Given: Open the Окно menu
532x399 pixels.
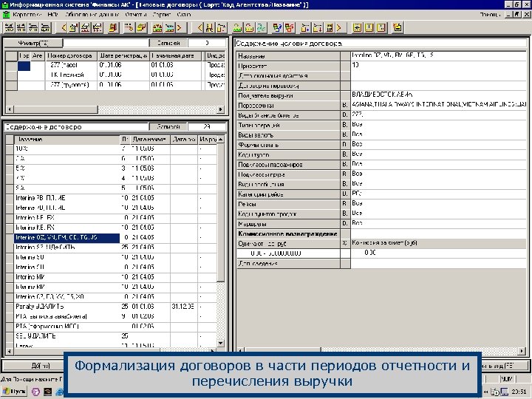Looking at the screenshot, I should pos(183,15).
